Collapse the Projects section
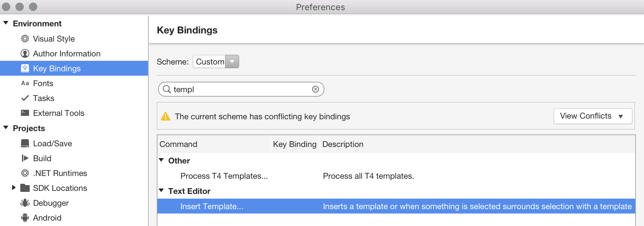The image size is (644, 226). pyautogui.click(x=5, y=128)
